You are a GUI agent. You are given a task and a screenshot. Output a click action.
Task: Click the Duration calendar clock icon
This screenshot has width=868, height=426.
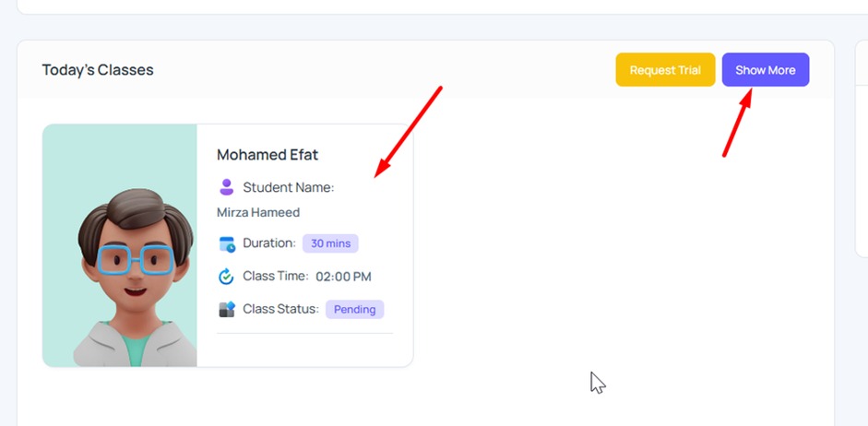pyautogui.click(x=227, y=243)
